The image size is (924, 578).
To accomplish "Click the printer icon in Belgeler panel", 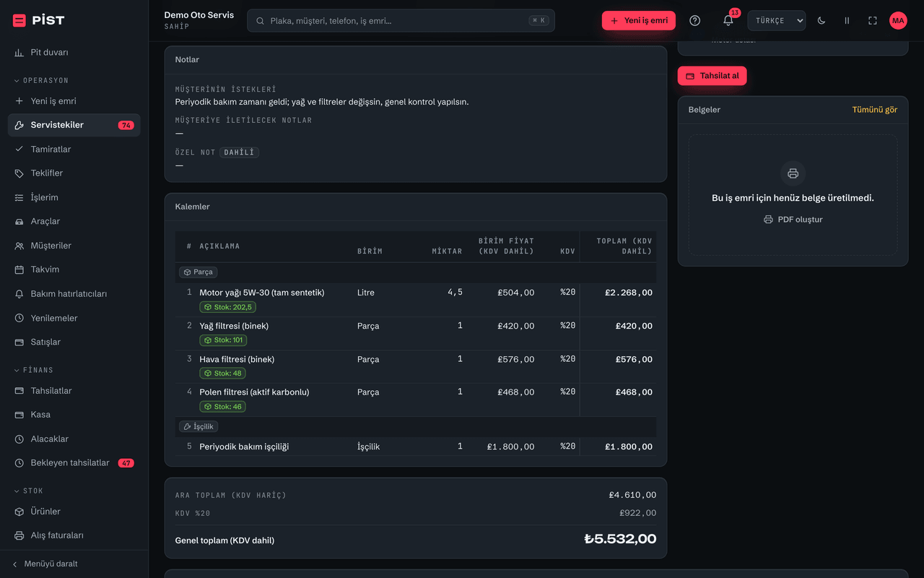I will point(793,173).
